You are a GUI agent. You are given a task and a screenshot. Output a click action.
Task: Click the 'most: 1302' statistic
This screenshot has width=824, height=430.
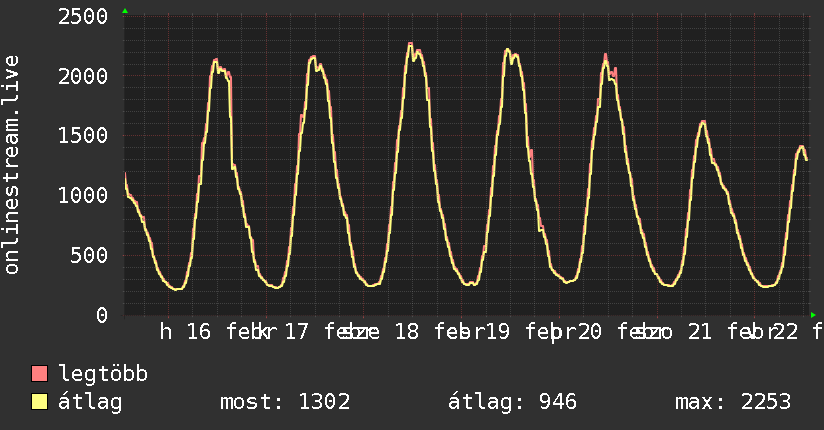point(284,402)
